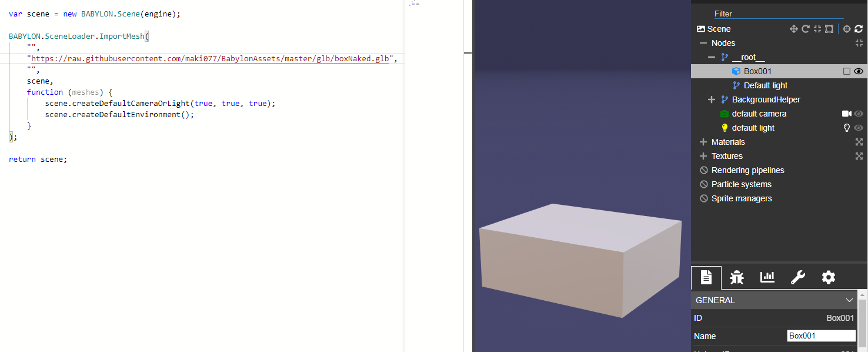Collapse the GENERAL properties section
Image resolution: width=868 pixels, height=352 pixels.
coord(849,300)
